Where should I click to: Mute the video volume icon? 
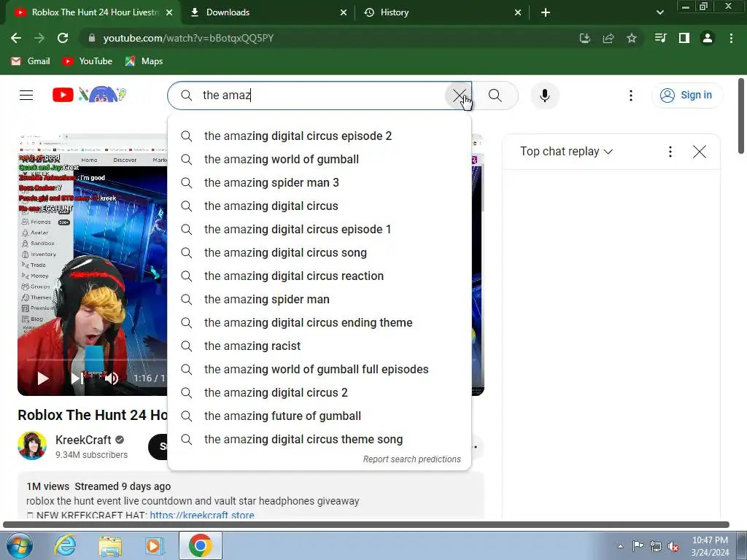[111, 378]
